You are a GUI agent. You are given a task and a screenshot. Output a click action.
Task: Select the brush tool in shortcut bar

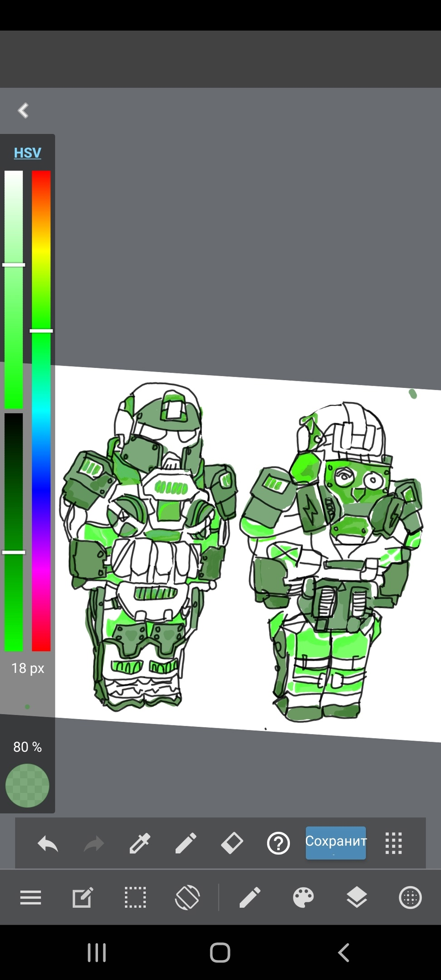[186, 843]
